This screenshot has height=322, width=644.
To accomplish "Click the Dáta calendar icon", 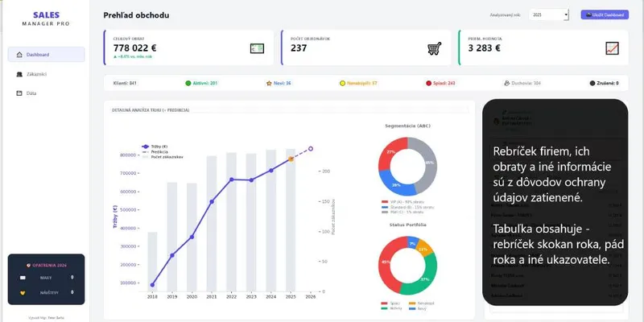I will pyautogui.click(x=19, y=93).
